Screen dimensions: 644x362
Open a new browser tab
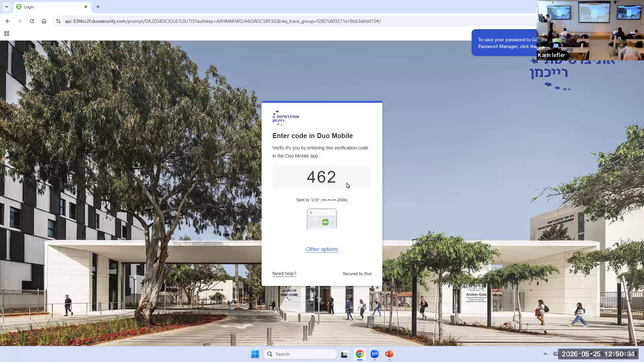(x=98, y=7)
